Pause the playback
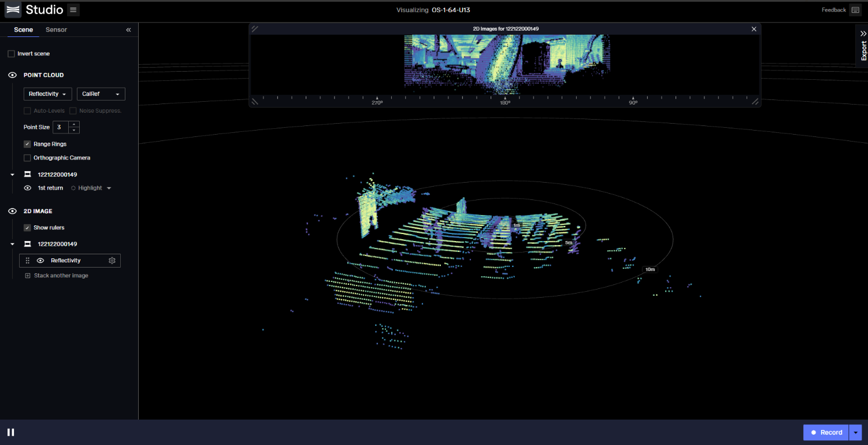 (x=10, y=432)
